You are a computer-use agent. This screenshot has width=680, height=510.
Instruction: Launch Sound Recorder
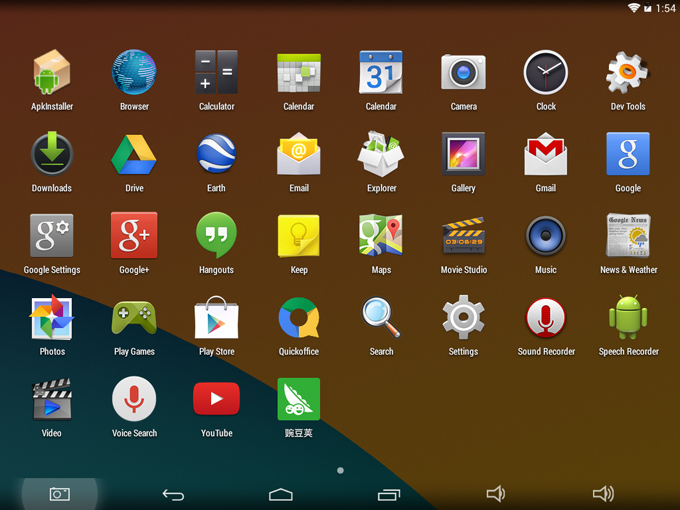[546, 317]
